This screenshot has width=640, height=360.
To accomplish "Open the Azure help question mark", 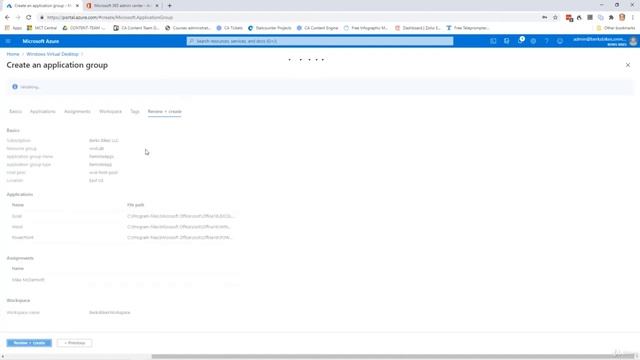I will pos(547,41).
